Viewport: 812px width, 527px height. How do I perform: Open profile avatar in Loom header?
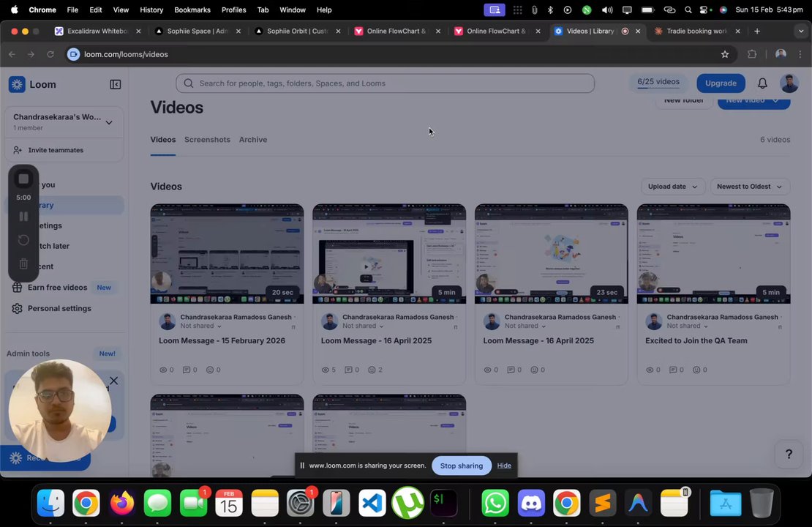pos(789,83)
